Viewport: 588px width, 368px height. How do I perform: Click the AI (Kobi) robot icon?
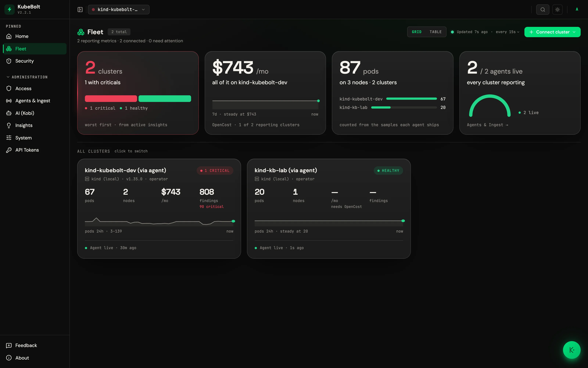point(9,113)
